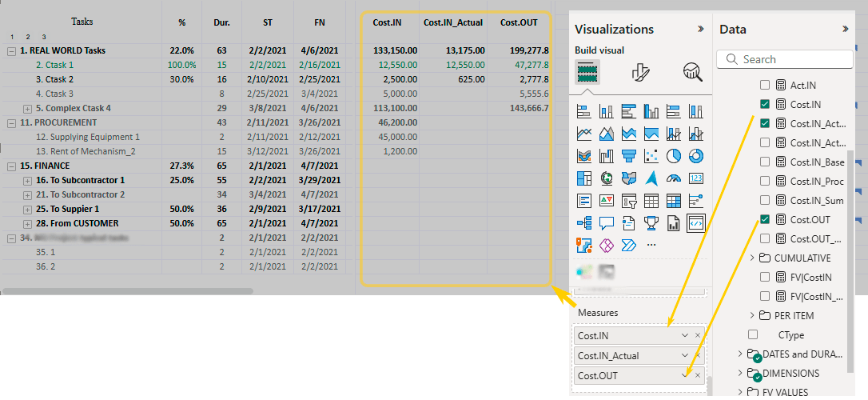Viewport: 868px width, 400px height.
Task: Select the gauge visual icon
Action: [x=673, y=178]
